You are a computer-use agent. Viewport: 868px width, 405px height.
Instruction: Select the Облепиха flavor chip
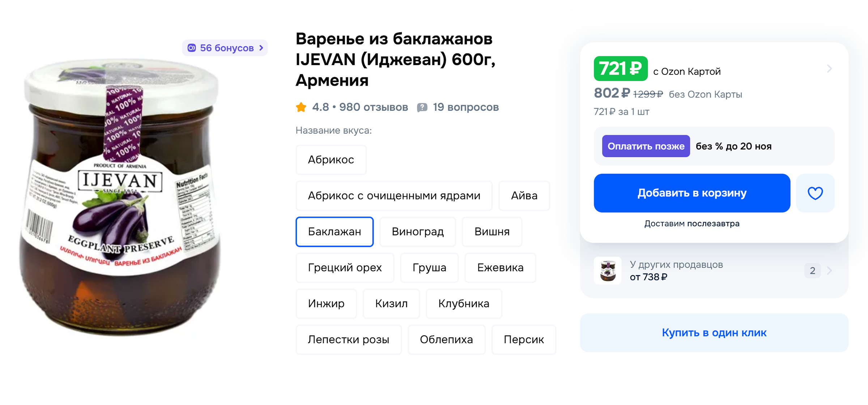click(446, 339)
